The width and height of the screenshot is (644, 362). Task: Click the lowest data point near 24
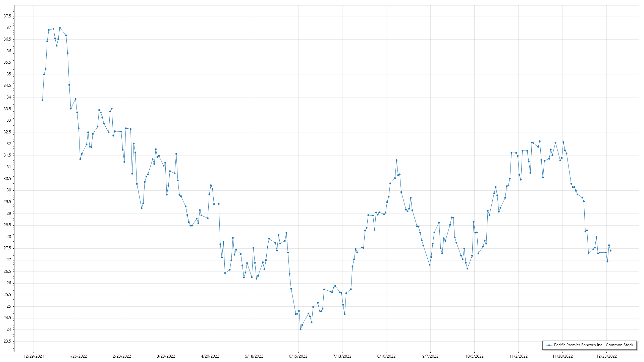301,329
